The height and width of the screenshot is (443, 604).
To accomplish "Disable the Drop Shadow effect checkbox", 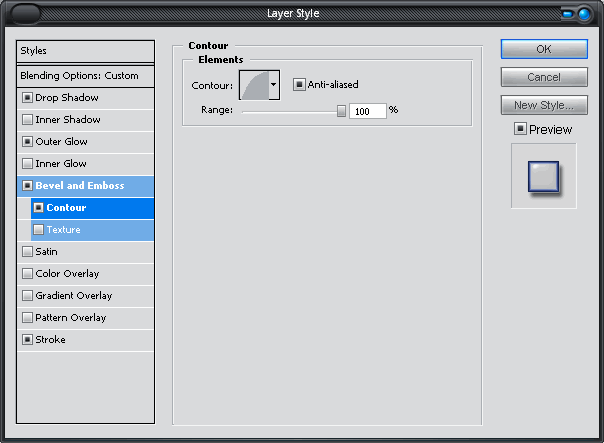I will click(27, 98).
